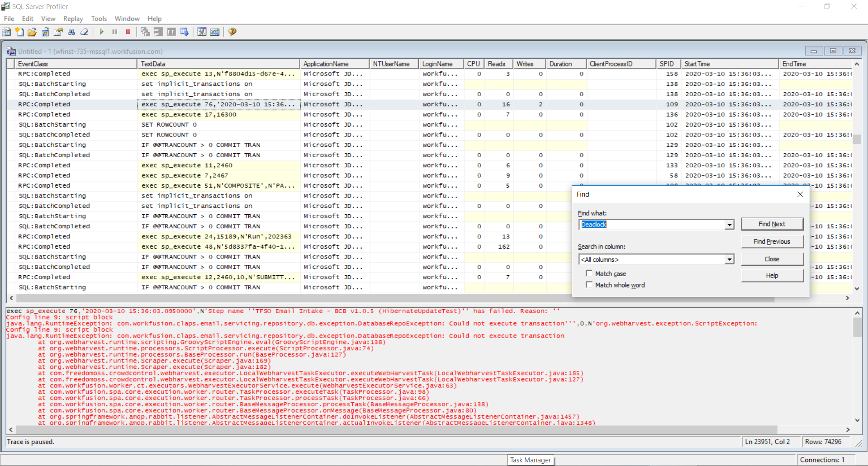Viewport: 868px width, 466px height.
Task: Select the row 'exec sp_execute 17,16300'
Action: tap(430, 115)
